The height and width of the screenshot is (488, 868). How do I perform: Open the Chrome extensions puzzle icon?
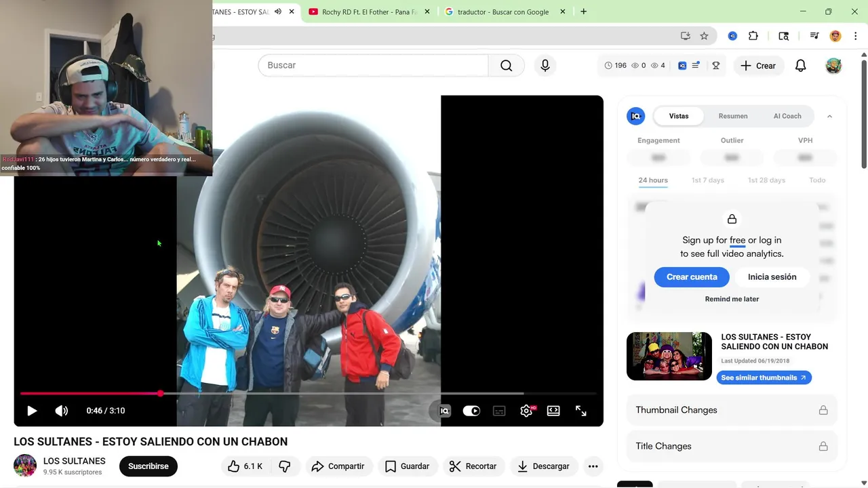pyautogui.click(x=753, y=36)
